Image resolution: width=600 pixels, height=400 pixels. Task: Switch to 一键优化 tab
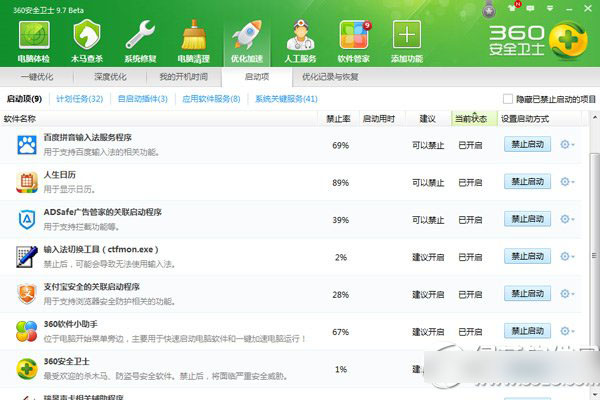[x=37, y=77]
